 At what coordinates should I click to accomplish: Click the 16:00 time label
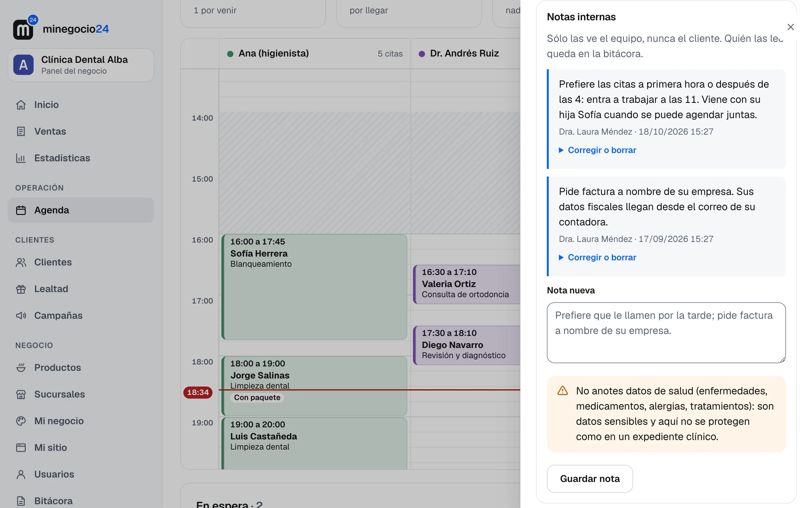[x=202, y=240]
